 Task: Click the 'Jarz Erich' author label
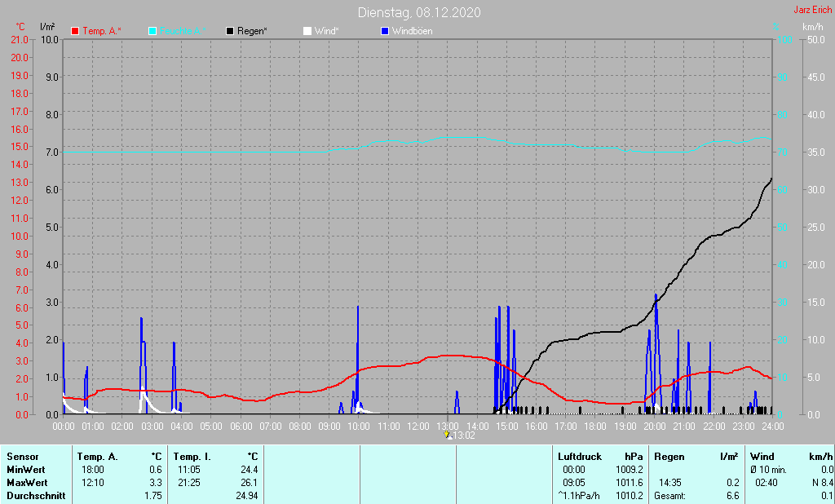point(813,10)
